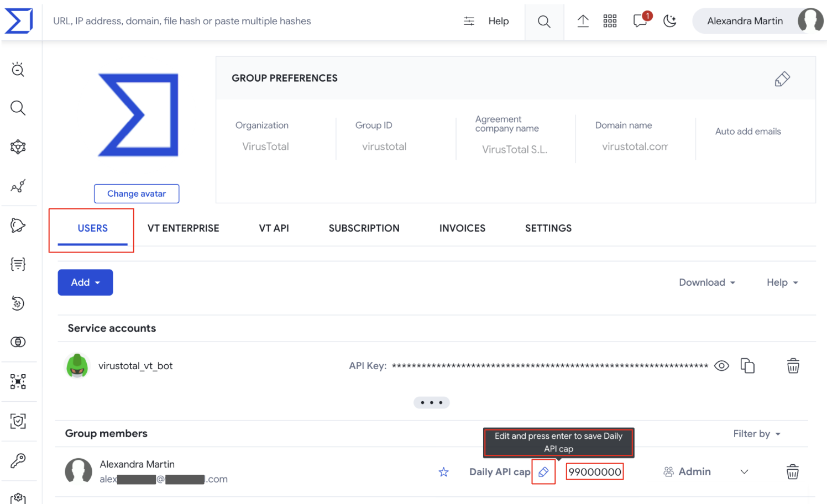This screenshot has height=504, width=827.
Task: Click the VirusTotal sigma logo in header
Action: (x=19, y=20)
